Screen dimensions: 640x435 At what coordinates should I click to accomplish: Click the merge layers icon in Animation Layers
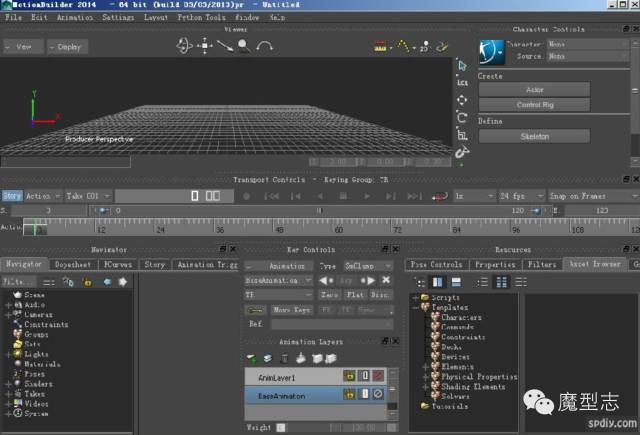pyautogui.click(x=301, y=358)
